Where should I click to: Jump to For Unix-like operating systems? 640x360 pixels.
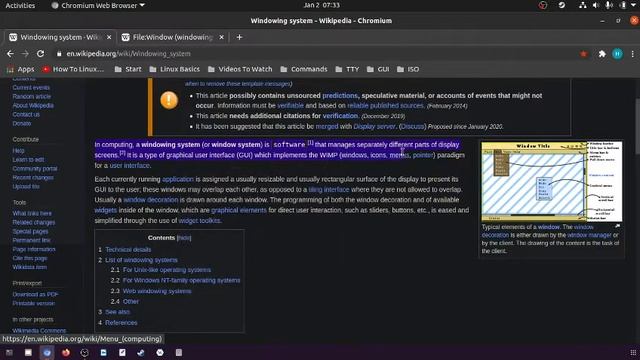(167, 270)
